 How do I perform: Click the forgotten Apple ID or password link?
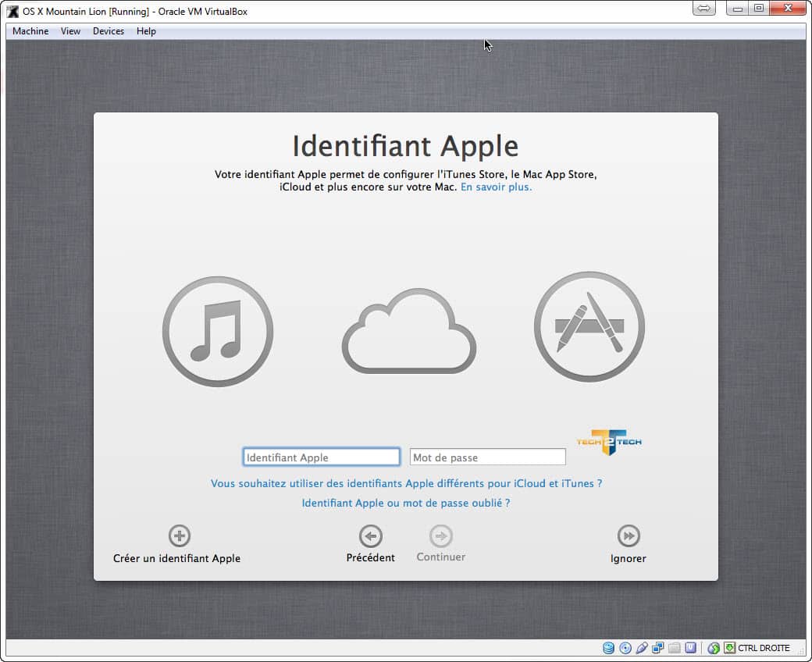pyautogui.click(x=406, y=503)
